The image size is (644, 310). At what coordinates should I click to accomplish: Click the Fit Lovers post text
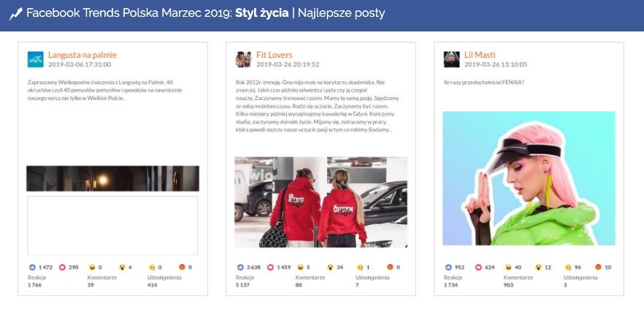[x=315, y=106]
